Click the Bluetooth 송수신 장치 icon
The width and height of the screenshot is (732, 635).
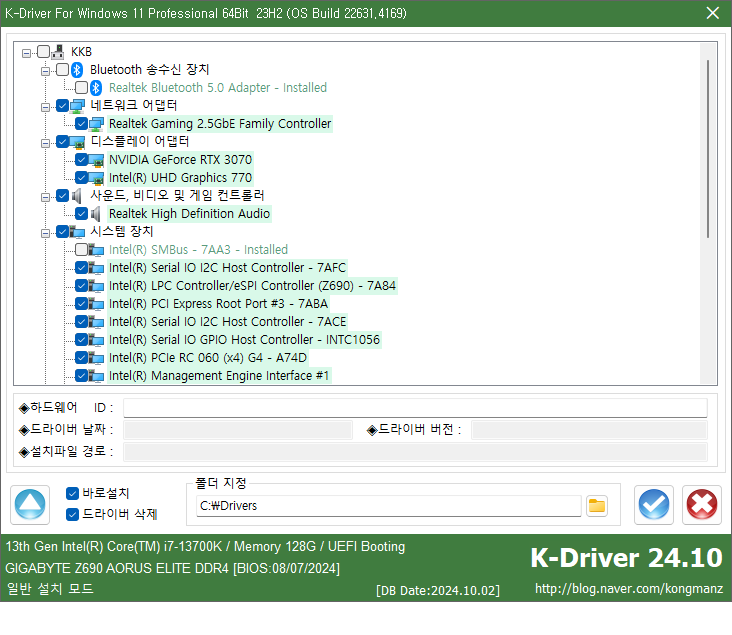[x=77, y=70]
